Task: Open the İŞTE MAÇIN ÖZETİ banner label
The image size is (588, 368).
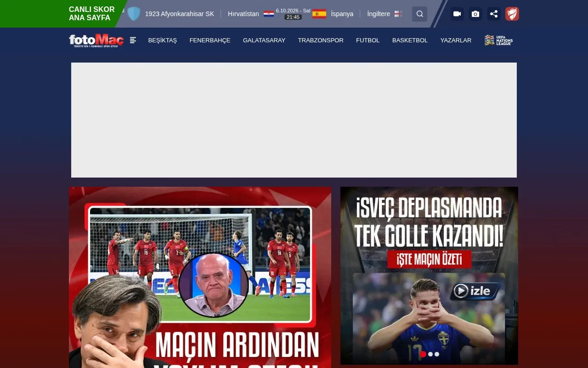Action: 429,259
